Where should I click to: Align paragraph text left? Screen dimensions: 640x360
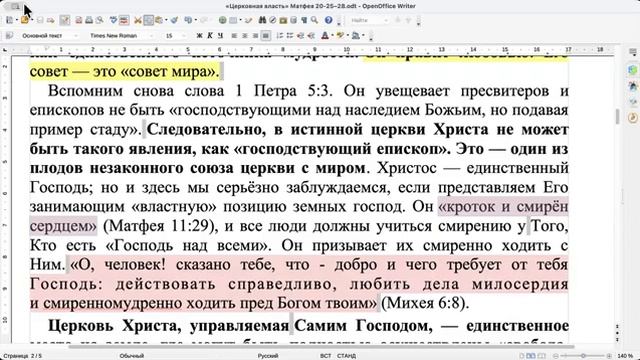[234, 36]
